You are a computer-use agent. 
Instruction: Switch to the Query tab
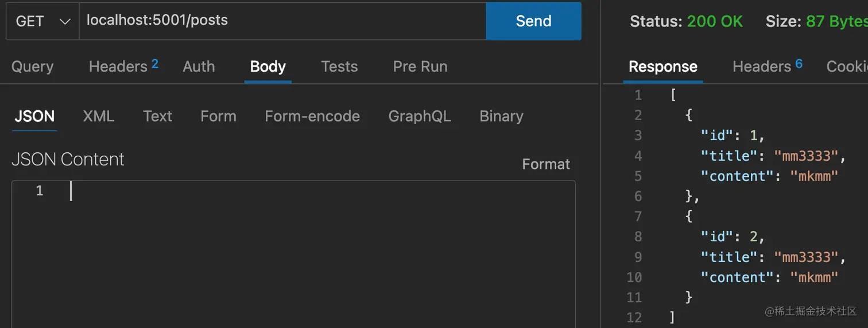pyautogui.click(x=32, y=67)
